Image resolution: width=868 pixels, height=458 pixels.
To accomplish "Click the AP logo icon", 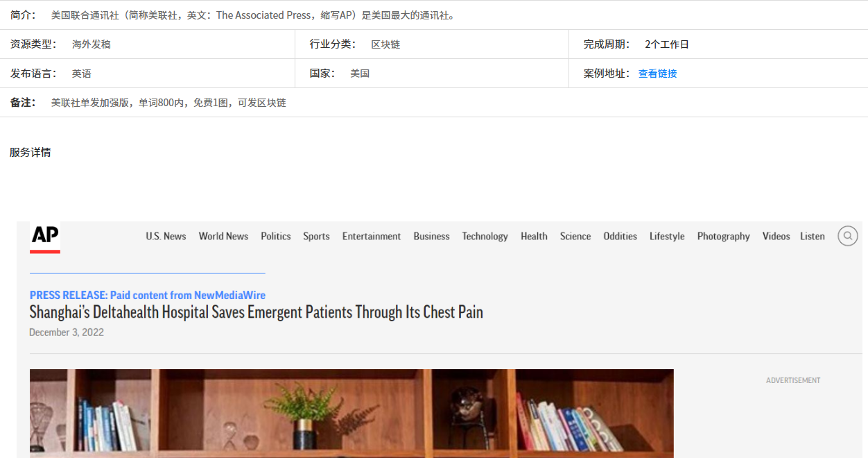I will coord(45,237).
